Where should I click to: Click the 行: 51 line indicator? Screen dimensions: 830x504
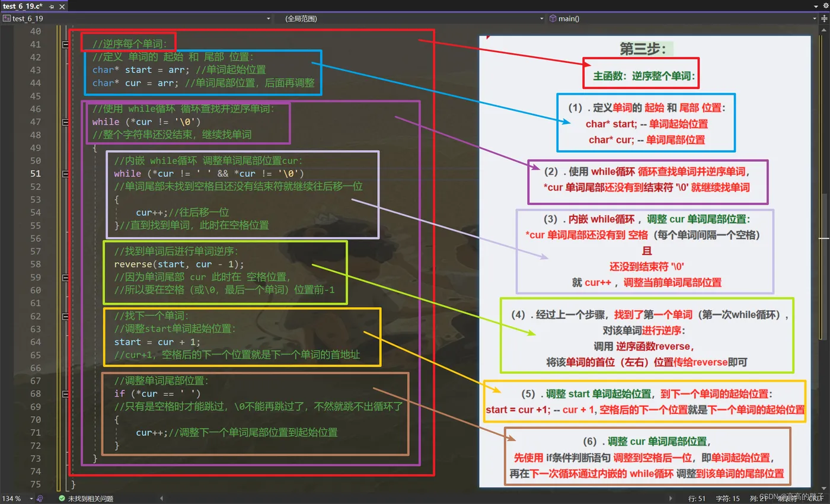(697, 499)
